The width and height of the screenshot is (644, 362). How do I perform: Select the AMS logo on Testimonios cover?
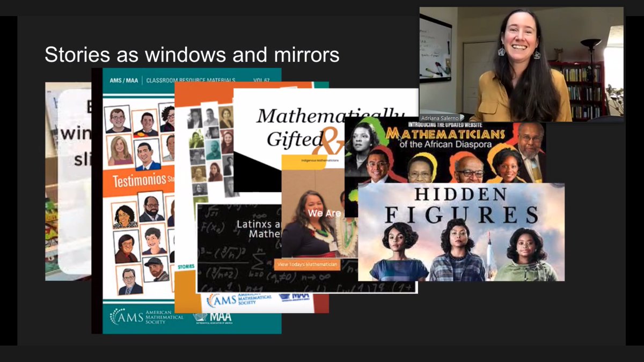[126, 317]
